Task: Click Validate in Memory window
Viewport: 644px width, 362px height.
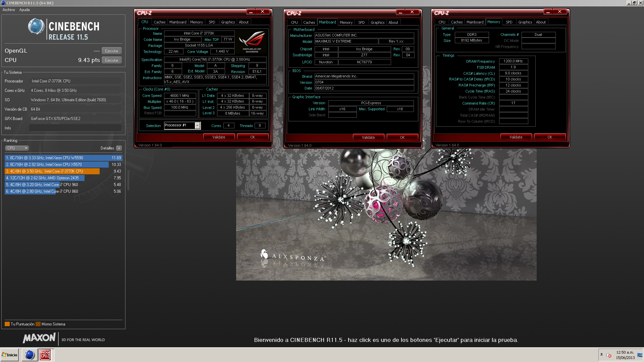Action: [x=516, y=137]
